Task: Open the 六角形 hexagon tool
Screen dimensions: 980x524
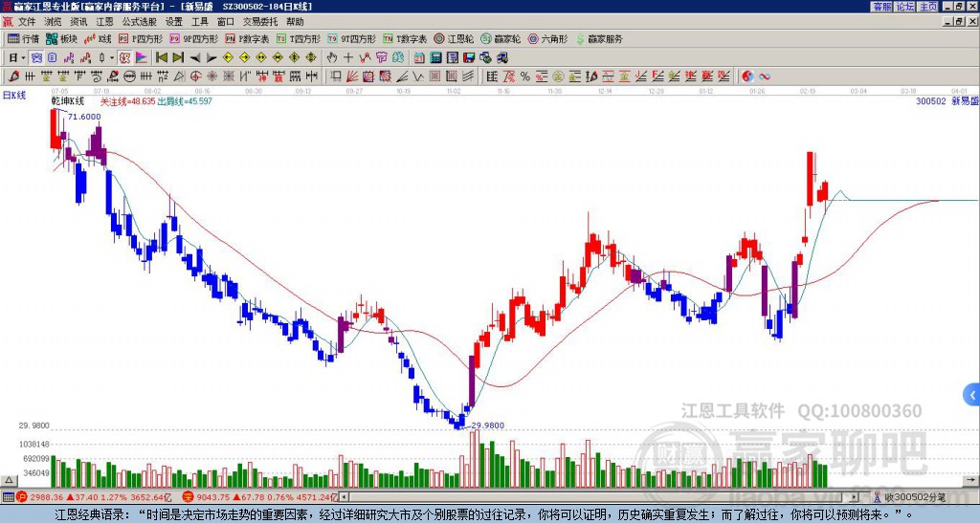Action: click(548, 38)
